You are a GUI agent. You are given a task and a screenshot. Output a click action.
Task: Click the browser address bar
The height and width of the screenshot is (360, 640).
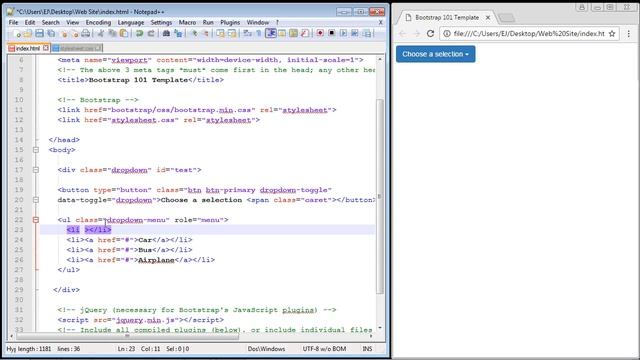[529, 33]
